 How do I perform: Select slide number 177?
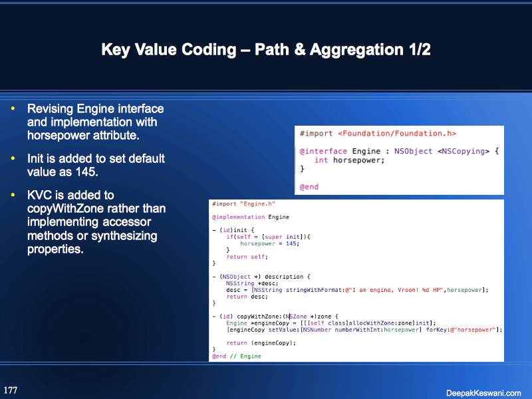click(x=11, y=390)
